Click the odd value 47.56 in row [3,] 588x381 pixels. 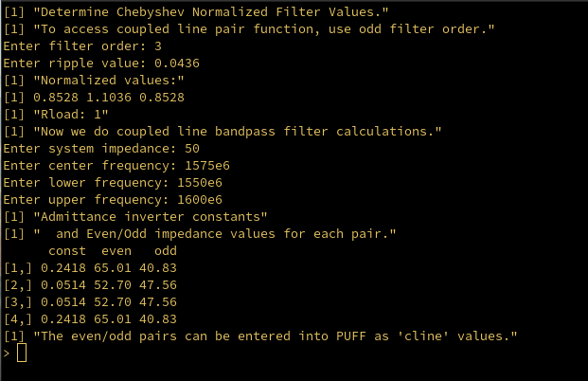(x=156, y=301)
